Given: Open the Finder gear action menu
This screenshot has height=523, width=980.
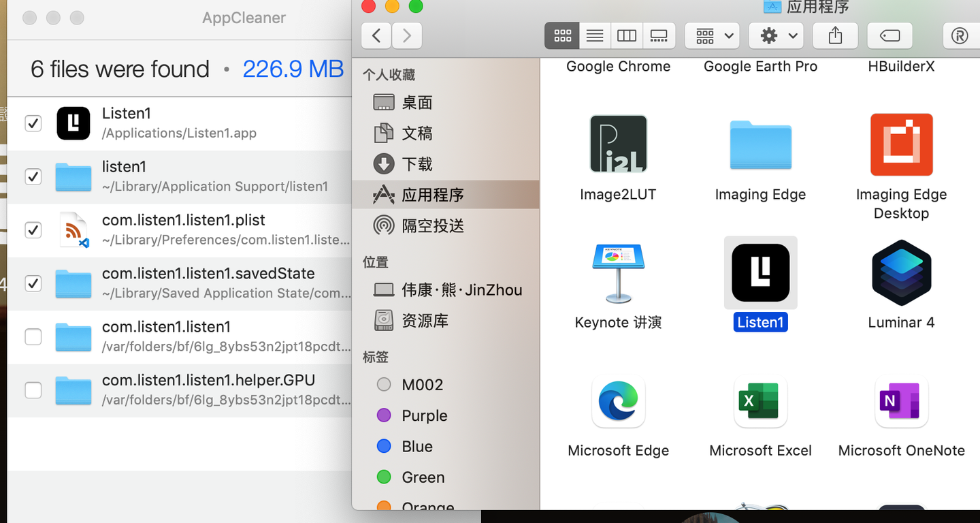Looking at the screenshot, I should point(776,35).
